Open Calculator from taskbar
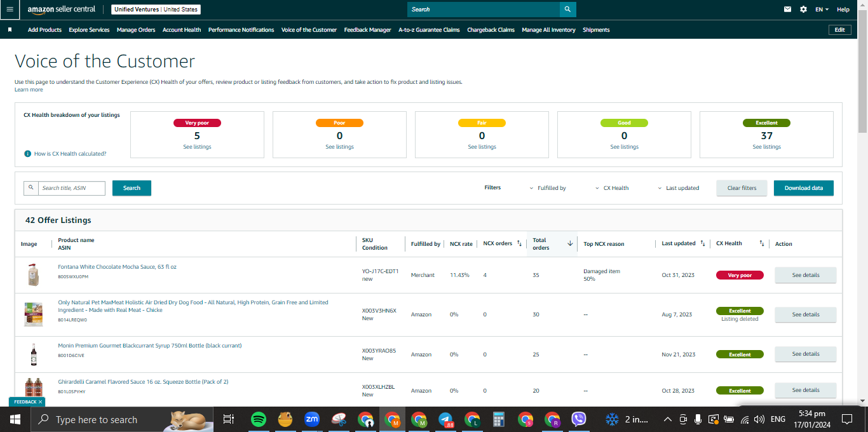This screenshot has width=868, height=432. point(499,419)
